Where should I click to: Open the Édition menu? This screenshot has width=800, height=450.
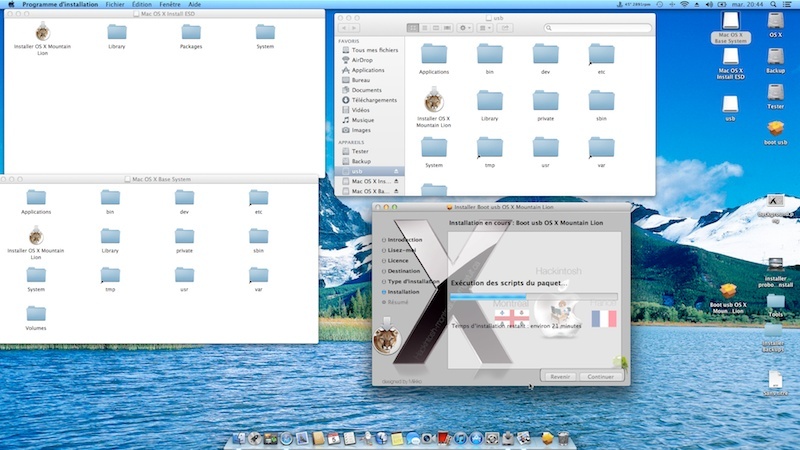coord(142,4)
